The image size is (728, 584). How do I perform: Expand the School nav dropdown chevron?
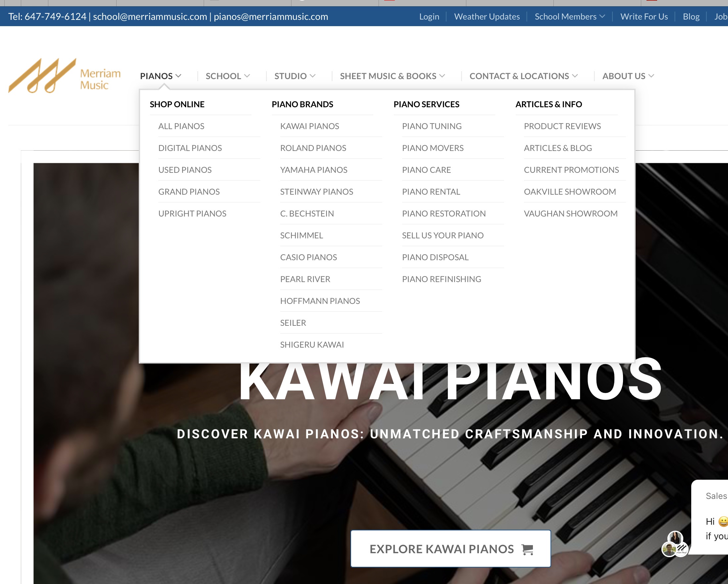247,75
